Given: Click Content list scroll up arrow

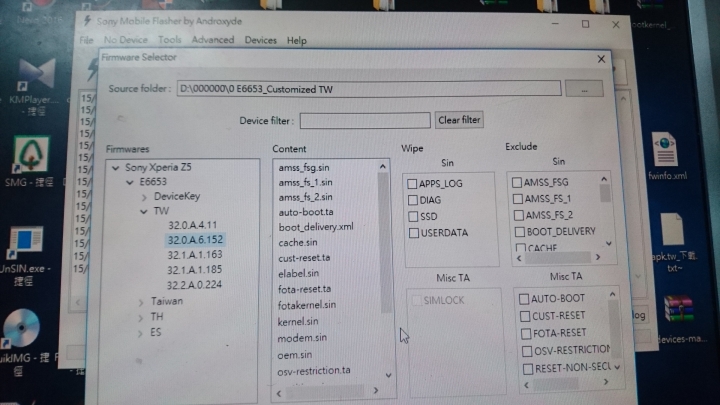Looking at the screenshot, I should [382, 167].
